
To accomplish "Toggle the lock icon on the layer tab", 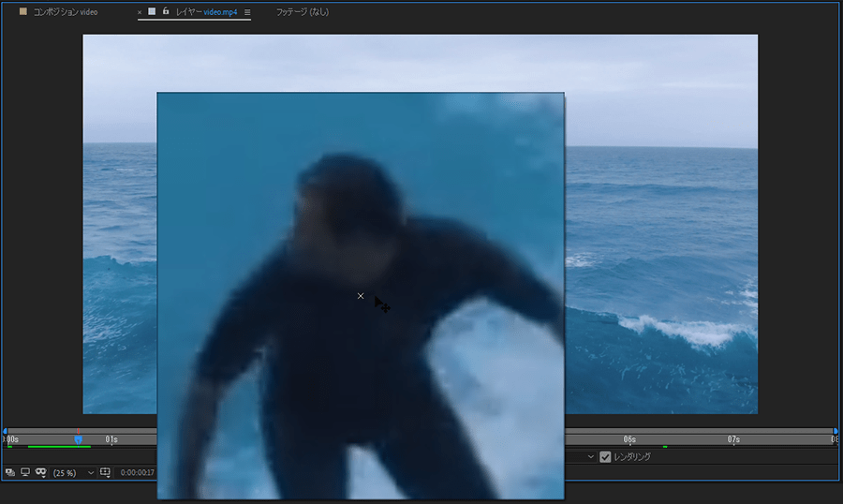I will 166,11.
